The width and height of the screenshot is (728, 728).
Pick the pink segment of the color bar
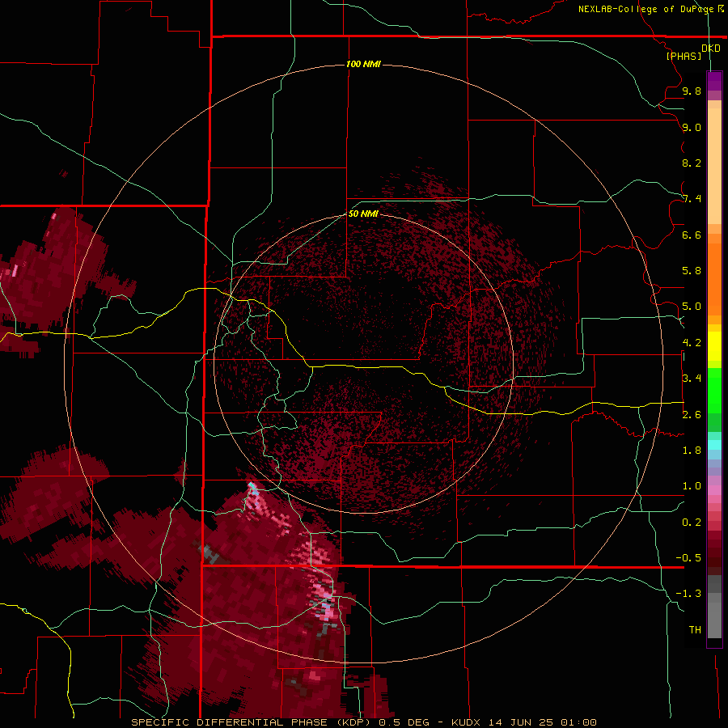(x=714, y=490)
